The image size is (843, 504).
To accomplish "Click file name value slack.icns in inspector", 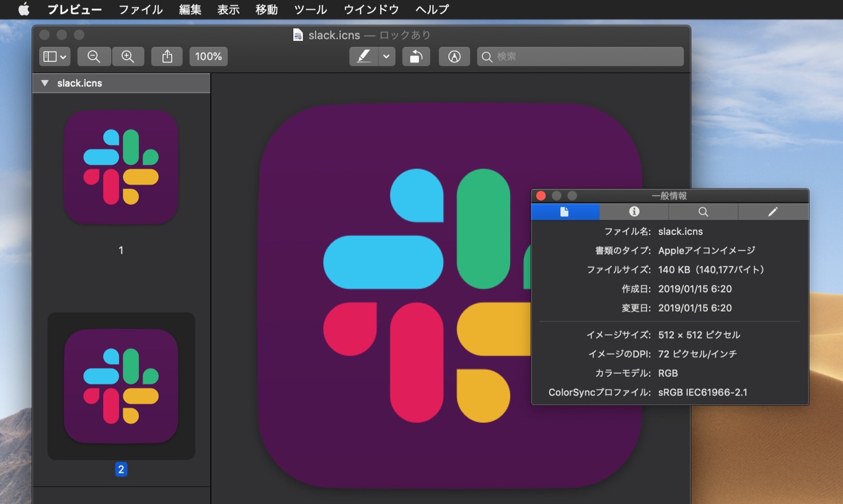I will 681,231.
